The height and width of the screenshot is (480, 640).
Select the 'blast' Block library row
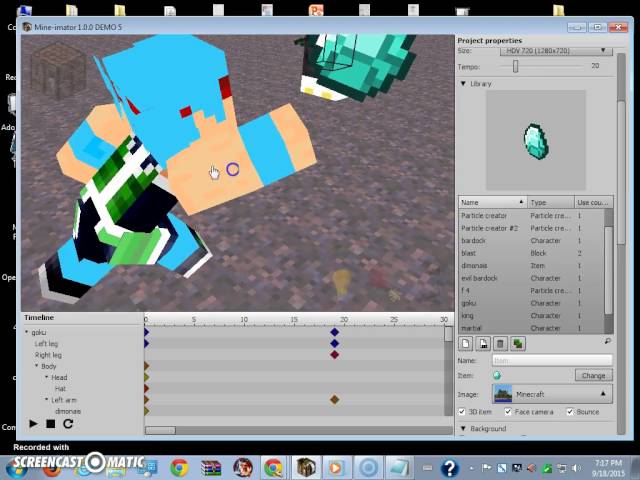click(531, 253)
